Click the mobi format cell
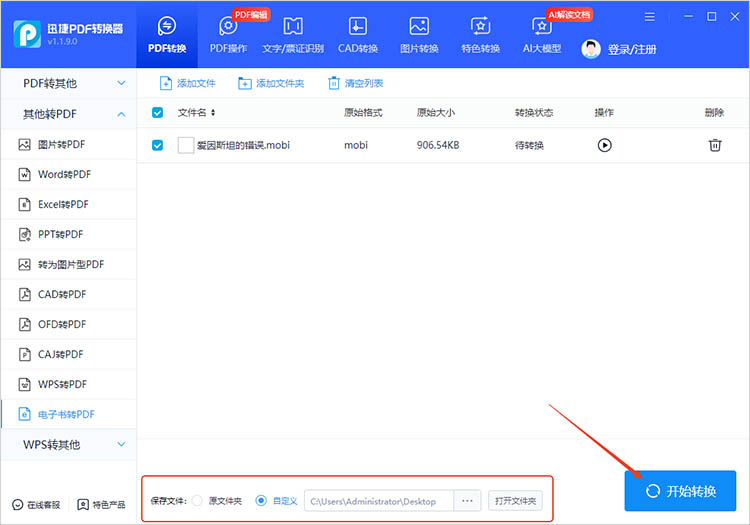Image resolution: width=750 pixels, height=525 pixels. [356, 145]
